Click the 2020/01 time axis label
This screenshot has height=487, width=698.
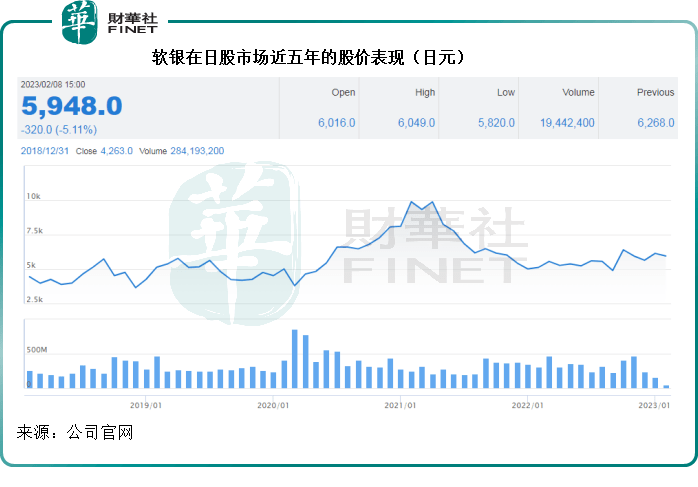pyautogui.click(x=273, y=406)
